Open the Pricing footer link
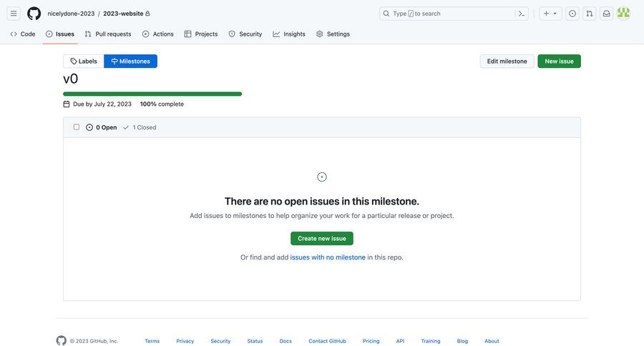 [x=371, y=341]
